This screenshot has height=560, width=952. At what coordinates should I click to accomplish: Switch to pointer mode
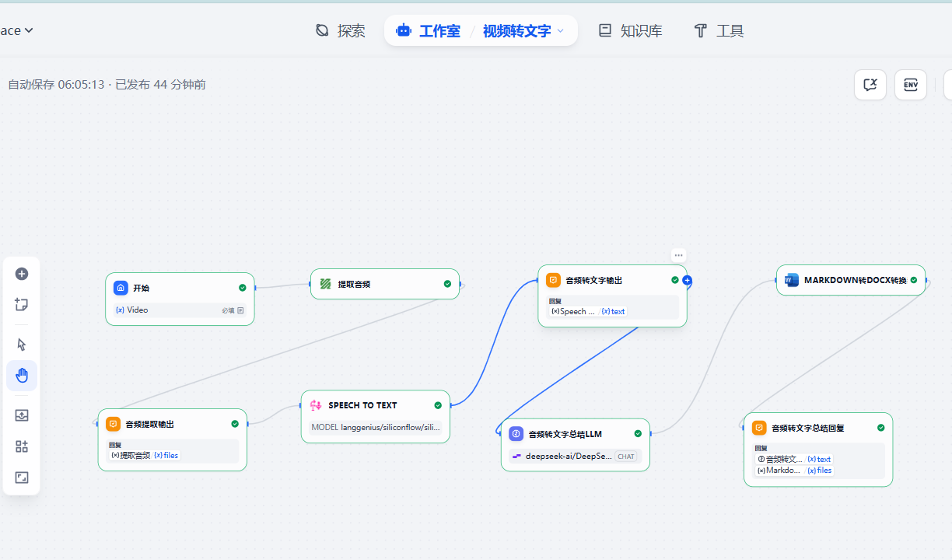tap(22, 345)
